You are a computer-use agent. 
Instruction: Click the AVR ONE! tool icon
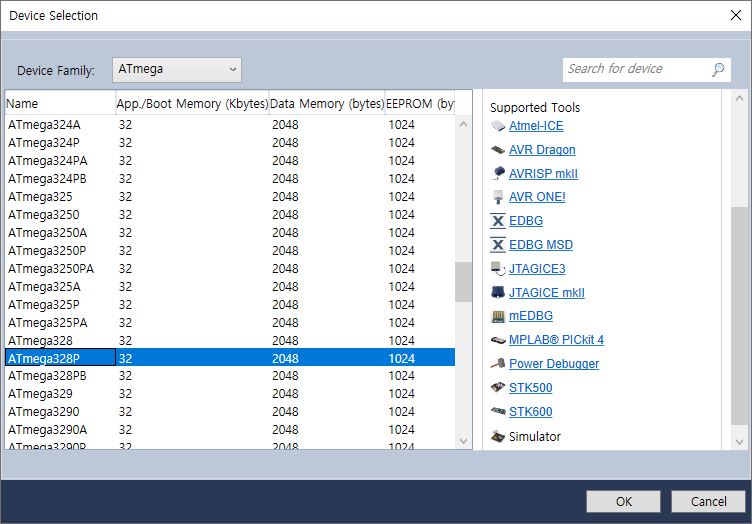(498, 197)
